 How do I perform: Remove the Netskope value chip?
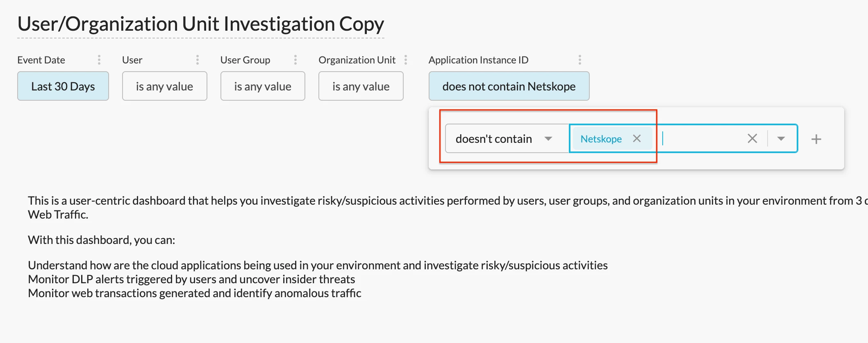637,139
